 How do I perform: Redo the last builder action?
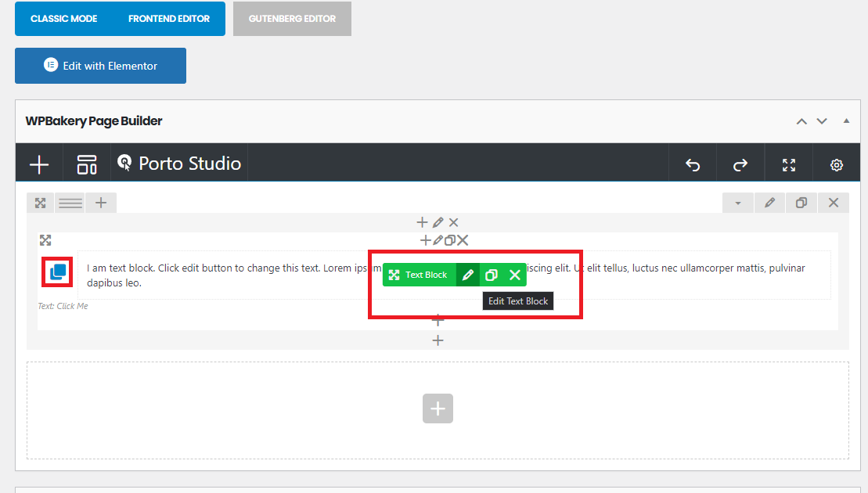point(740,164)
